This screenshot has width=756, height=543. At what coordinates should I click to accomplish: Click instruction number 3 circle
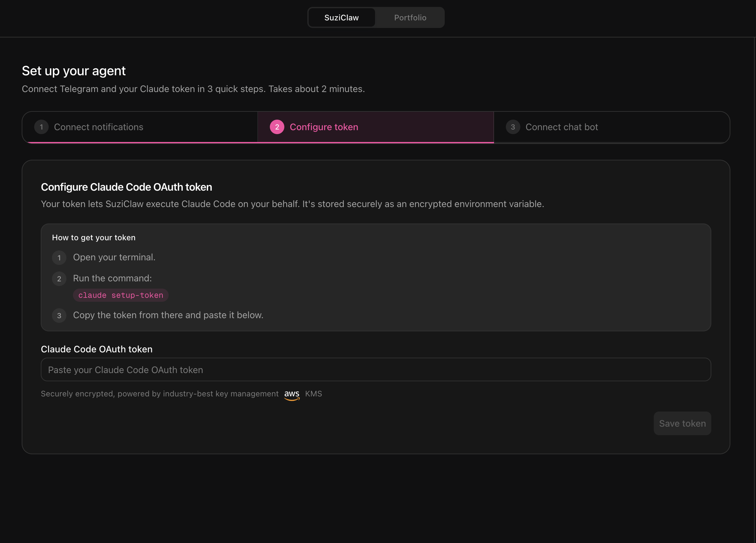[x=59, y=315]
